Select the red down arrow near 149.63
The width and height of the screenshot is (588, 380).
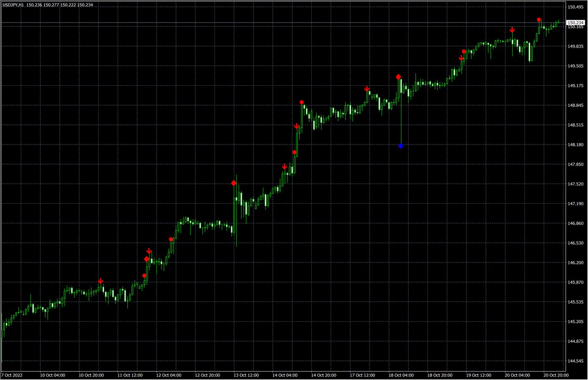coord(461,58)
